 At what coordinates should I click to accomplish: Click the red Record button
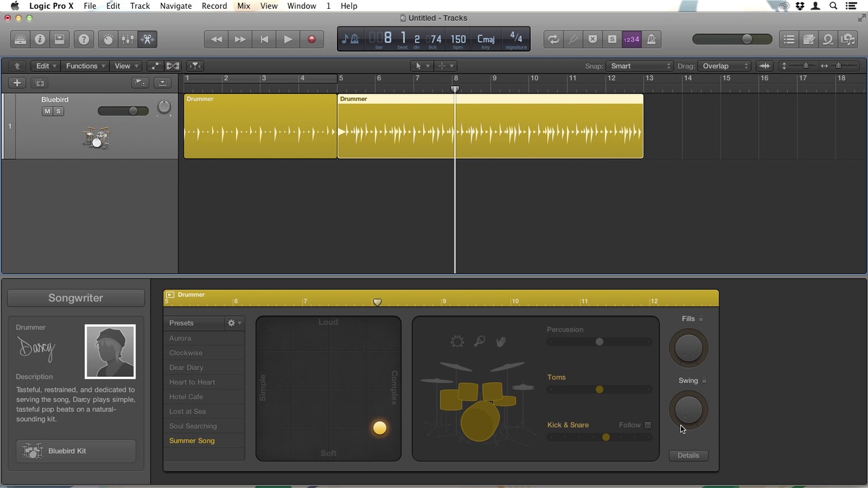point(311,39)
